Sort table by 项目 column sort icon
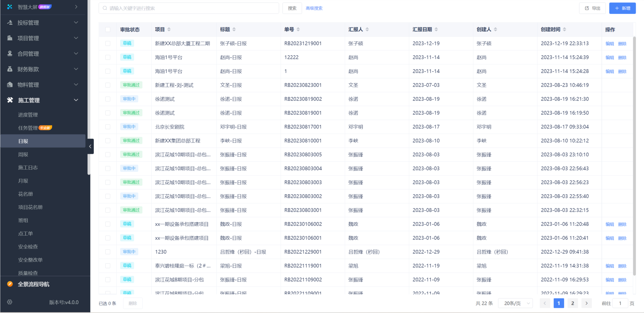The height and width of the screenshot is (313, 644). point(169,30)
